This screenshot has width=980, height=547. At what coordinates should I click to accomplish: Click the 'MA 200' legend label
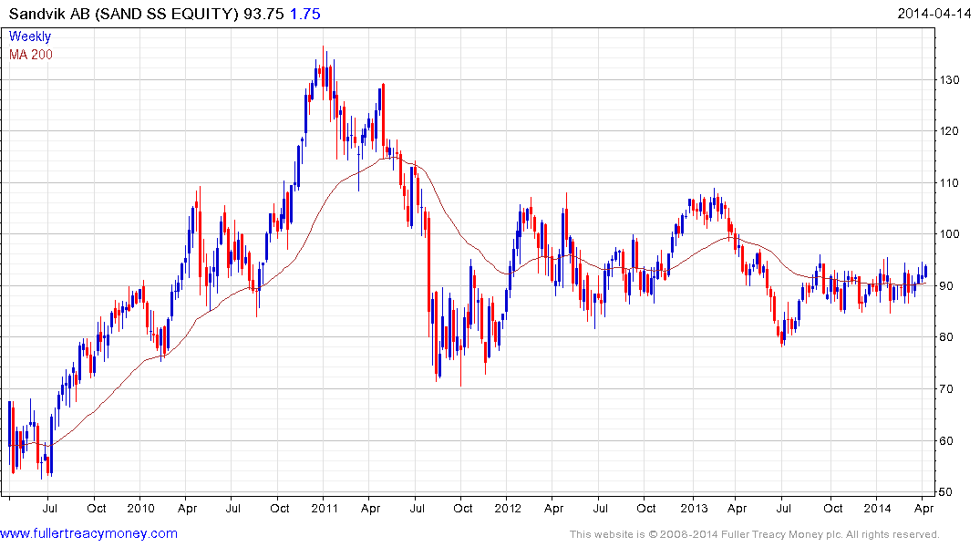(x=31, y=55)
